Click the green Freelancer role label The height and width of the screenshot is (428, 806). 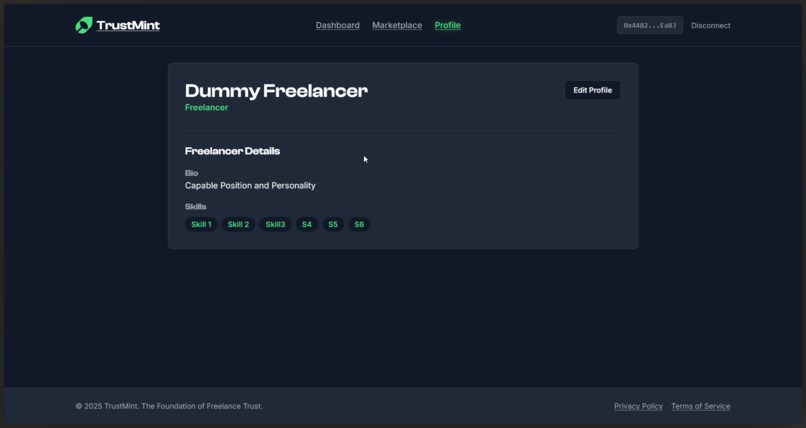point(207,107)
